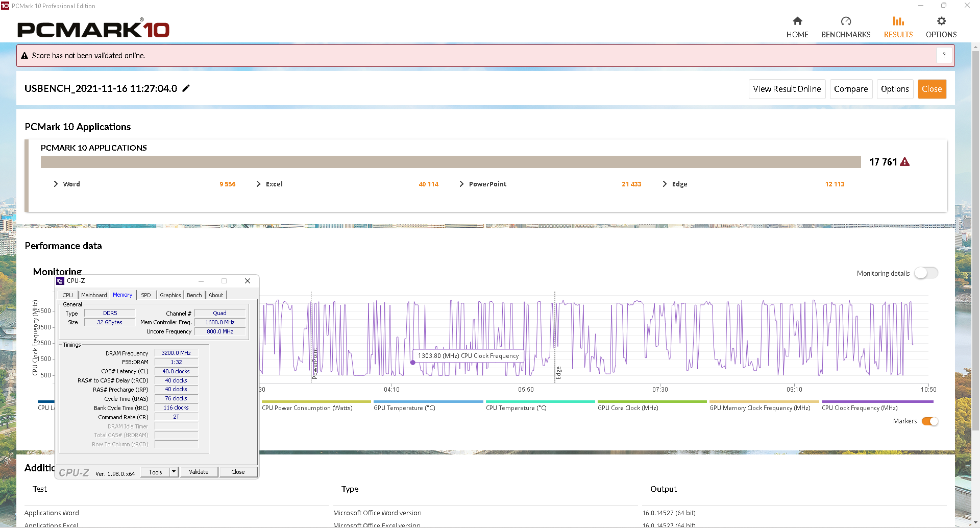Image resolution: width=980 pixels, height=528 pixels.
Task: Open the SPD tab in CPU-Z
Action: click(x=146, y=295)
